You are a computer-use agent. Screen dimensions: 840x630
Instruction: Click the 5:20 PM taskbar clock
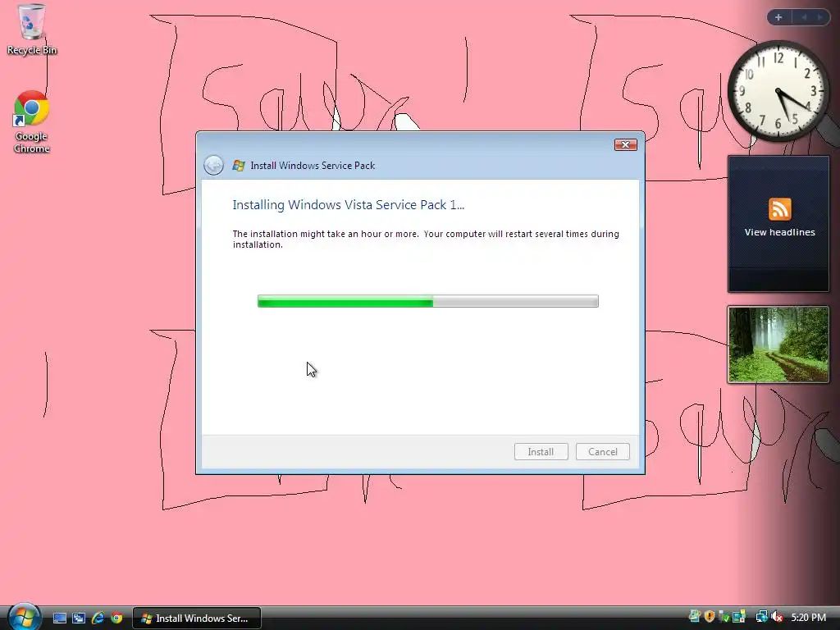(x=808, y=617)
